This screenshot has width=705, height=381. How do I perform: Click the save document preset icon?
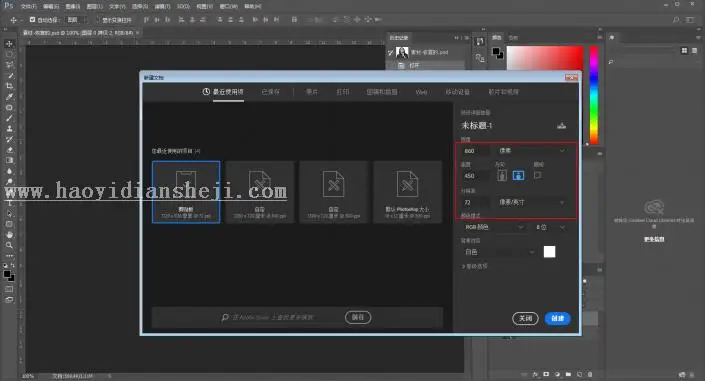(562, 126)
